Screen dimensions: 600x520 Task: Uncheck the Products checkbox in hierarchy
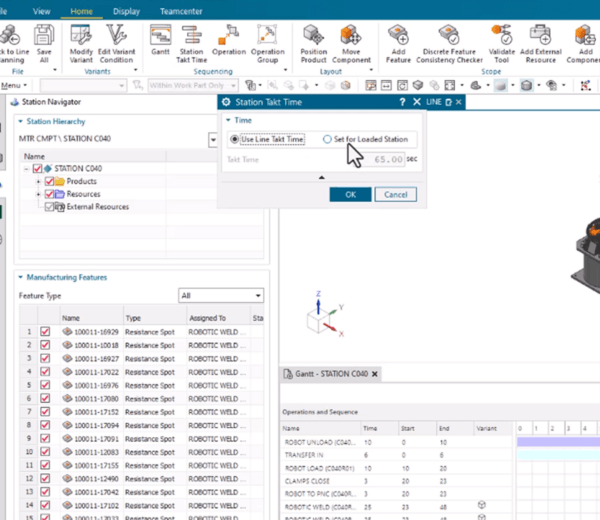pos(49,181)
